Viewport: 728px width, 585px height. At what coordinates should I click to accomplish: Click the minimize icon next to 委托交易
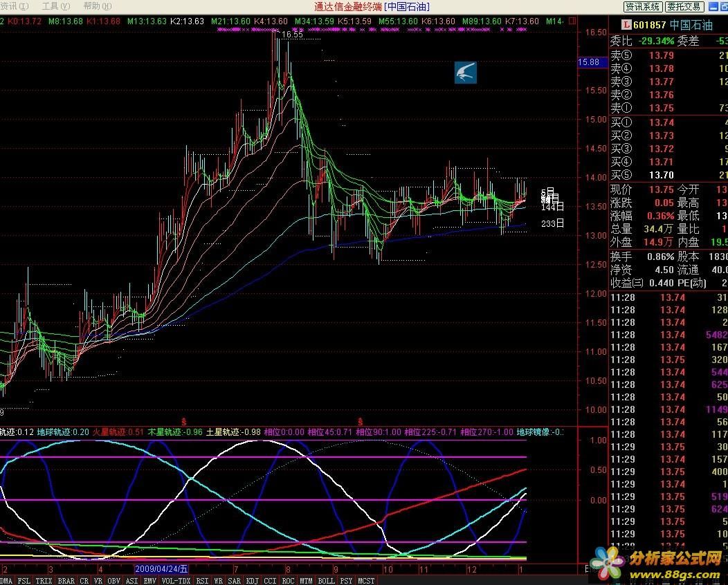point(712,6)
